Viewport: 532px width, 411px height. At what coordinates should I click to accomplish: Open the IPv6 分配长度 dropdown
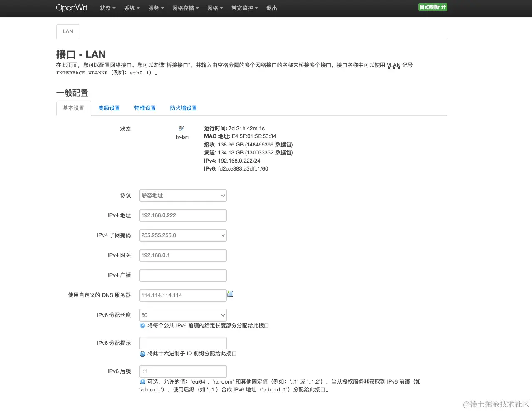183,315
